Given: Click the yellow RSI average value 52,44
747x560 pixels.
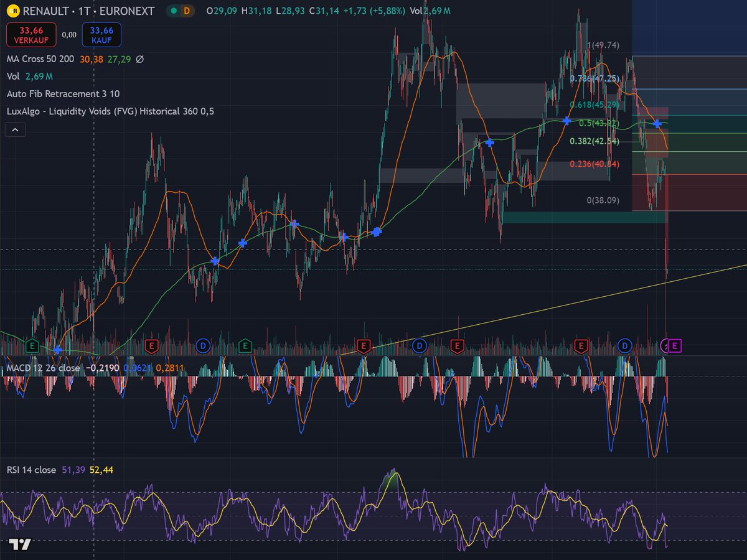Looking at the screenshot, I should pos(101,470).
